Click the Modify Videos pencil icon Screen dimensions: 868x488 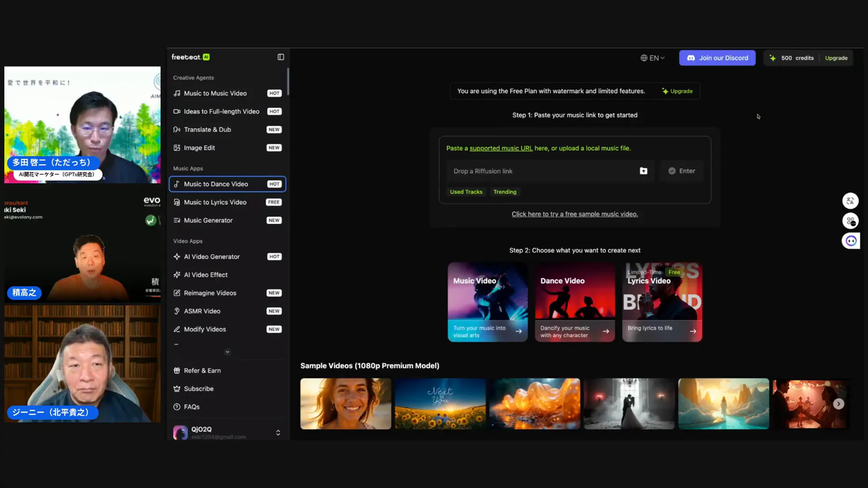point(177,329)
